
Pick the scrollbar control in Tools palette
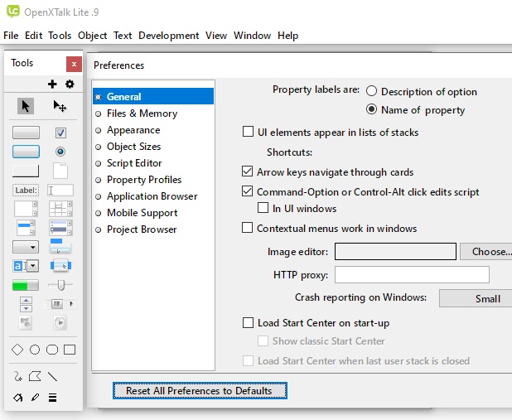click(x=60, y=304)
